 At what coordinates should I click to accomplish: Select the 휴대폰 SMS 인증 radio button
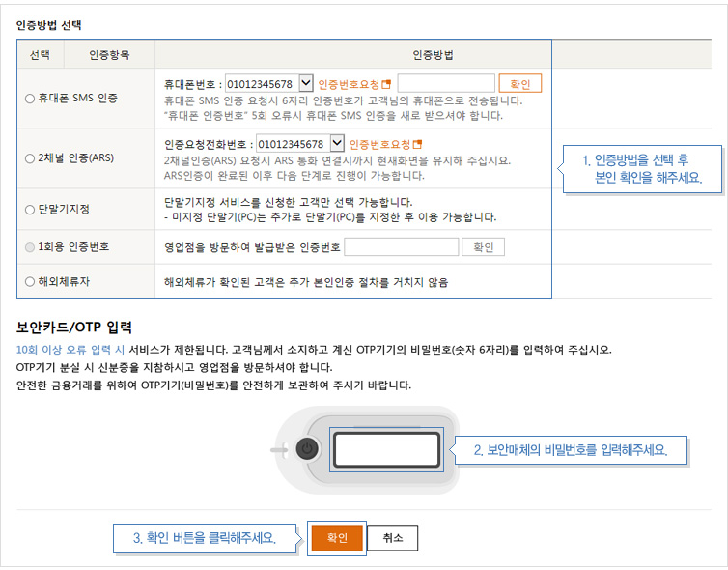30,99
